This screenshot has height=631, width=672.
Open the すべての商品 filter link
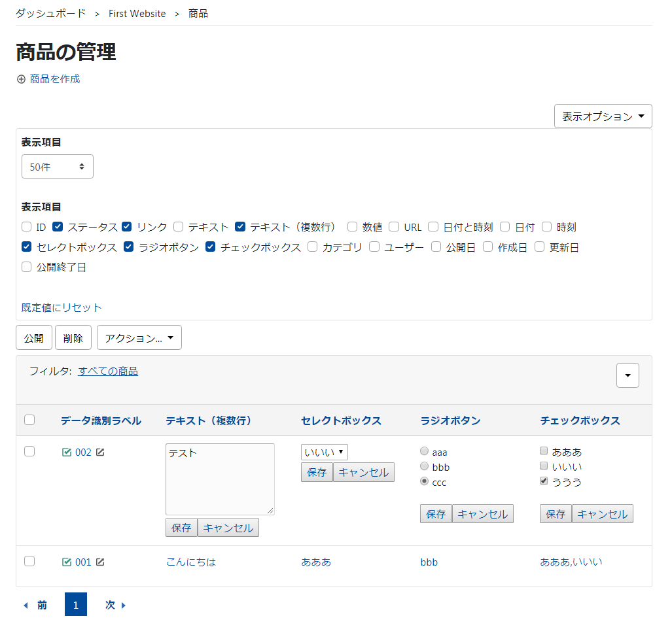pyautogui.click(x=108, y=371)
